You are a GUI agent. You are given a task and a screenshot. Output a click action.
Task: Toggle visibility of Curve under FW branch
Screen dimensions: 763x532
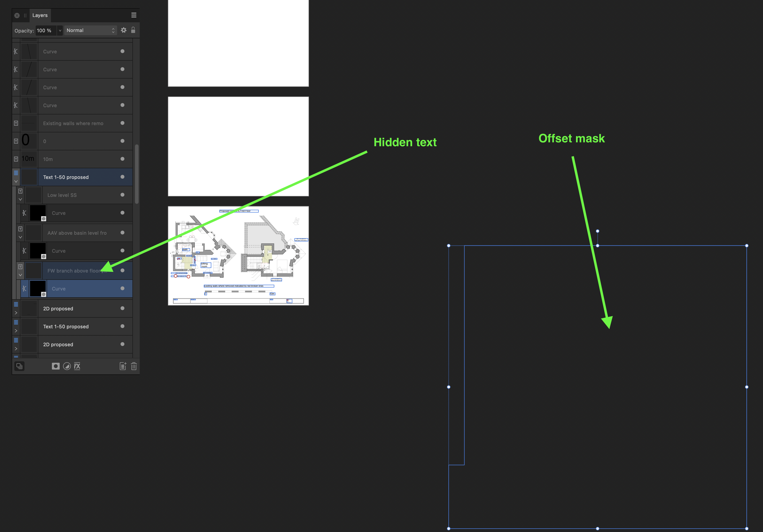click(122, 289)
